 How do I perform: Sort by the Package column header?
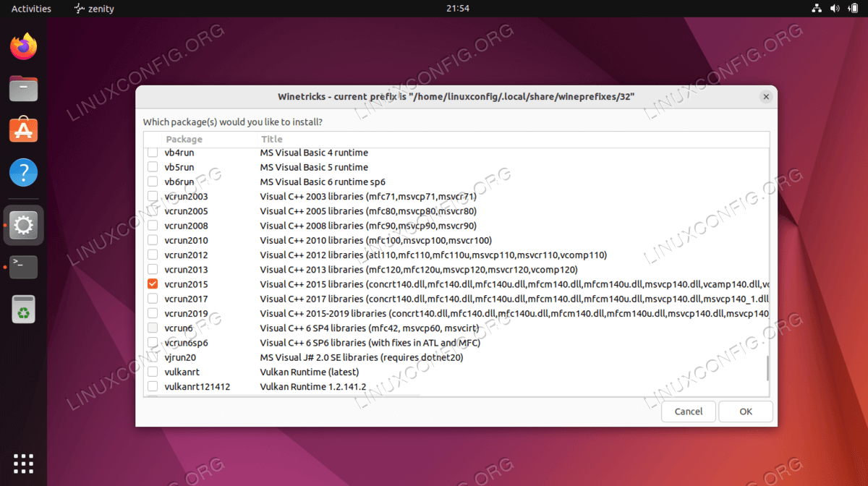click(x=184, y=139)
